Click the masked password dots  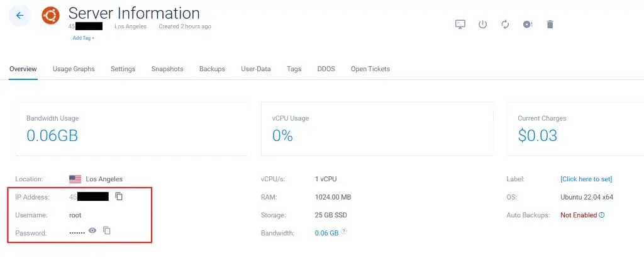tap(77, 233)
